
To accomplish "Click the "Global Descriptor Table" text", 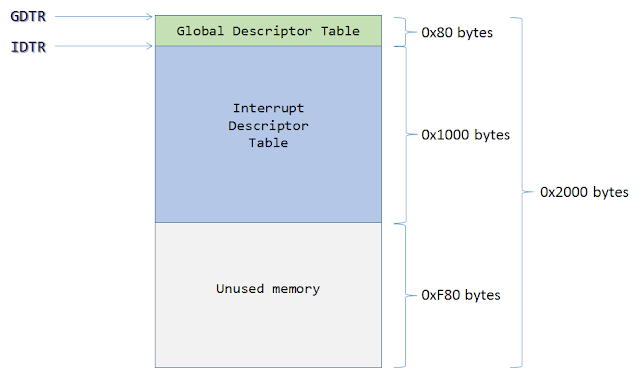I will pyautogui.click(x=268, y=31).
